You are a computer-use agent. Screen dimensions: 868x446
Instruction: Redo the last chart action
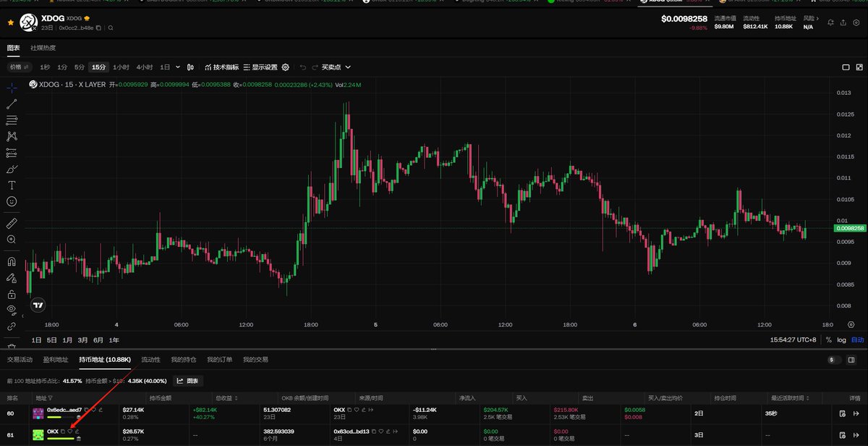(315, 67)
